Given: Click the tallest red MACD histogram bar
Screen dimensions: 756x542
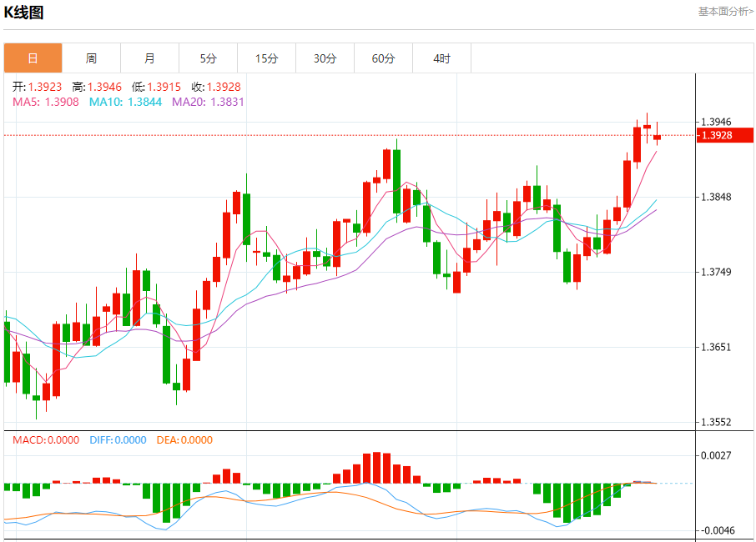Looking at the screenshot, I should coord(377,467).
